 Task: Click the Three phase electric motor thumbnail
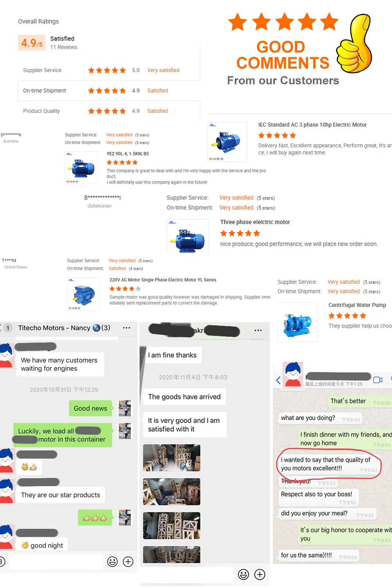pos(188,236)
